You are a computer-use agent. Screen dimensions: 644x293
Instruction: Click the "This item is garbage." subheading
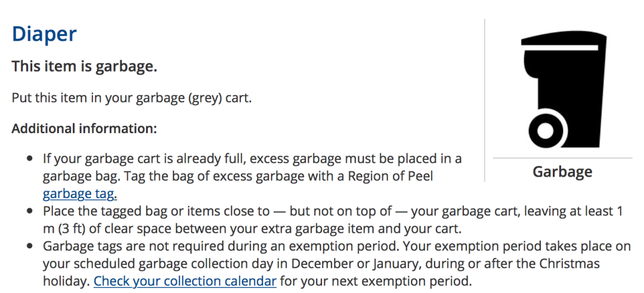click(84, 66)
